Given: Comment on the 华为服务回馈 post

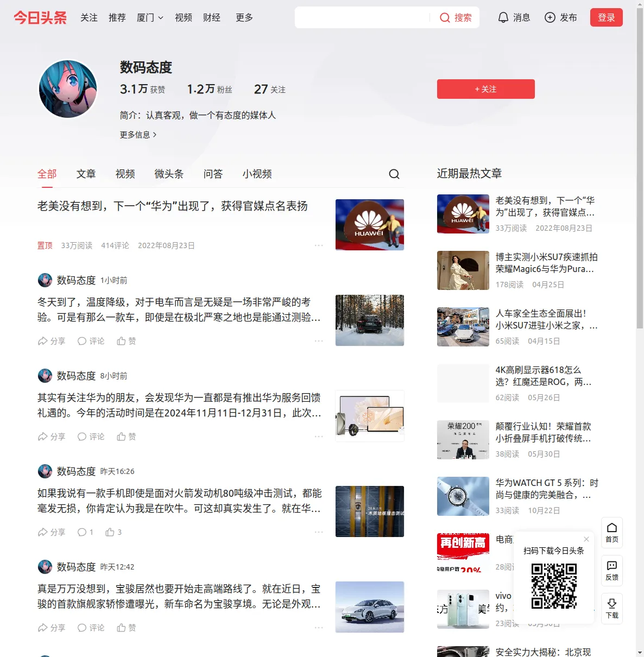Looking at the screenshot, I should pyautogui.click(x=91, y=437).
